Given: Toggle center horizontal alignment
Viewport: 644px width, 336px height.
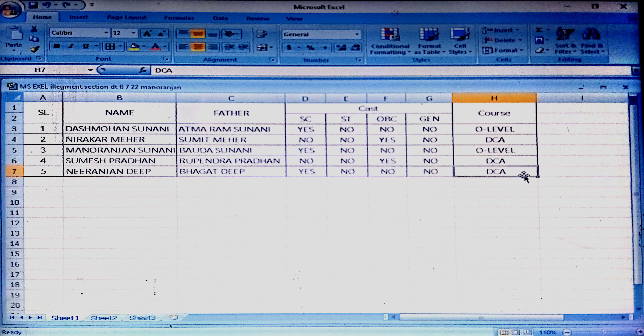Looking at the screenshot, I should point(198,47).
